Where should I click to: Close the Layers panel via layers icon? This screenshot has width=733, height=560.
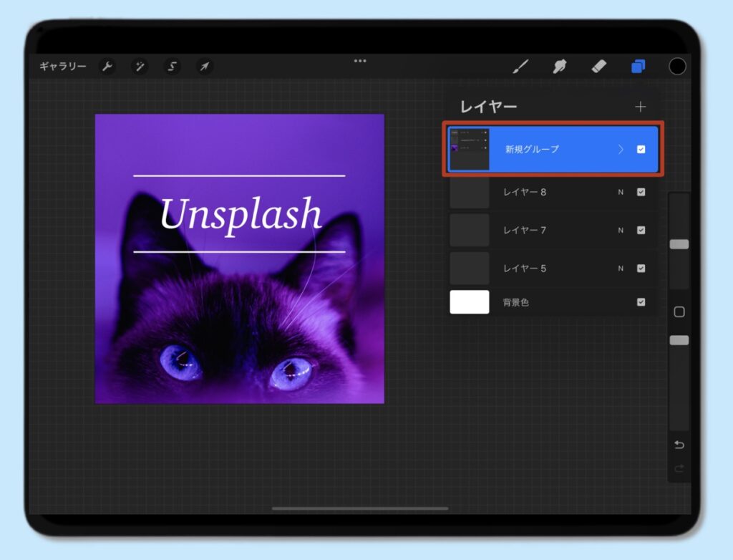(x=638, y=67)
